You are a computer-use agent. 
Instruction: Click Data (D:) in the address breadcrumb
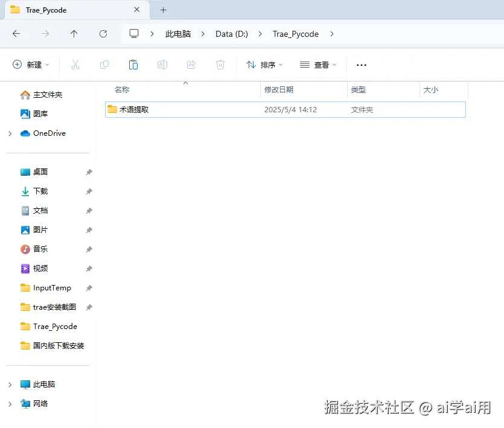(232, 34)
